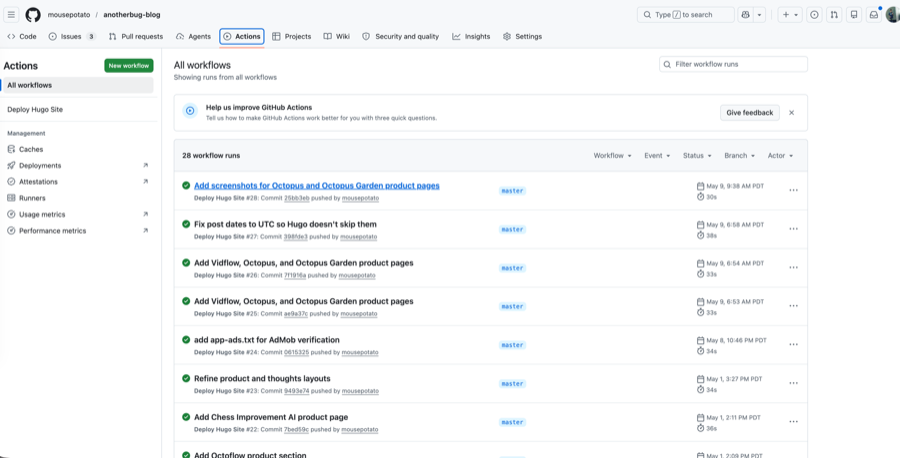Click the Deployments external link arrow
The height and width of the screenshot is (458, 900).
click(x=145, y=165)
